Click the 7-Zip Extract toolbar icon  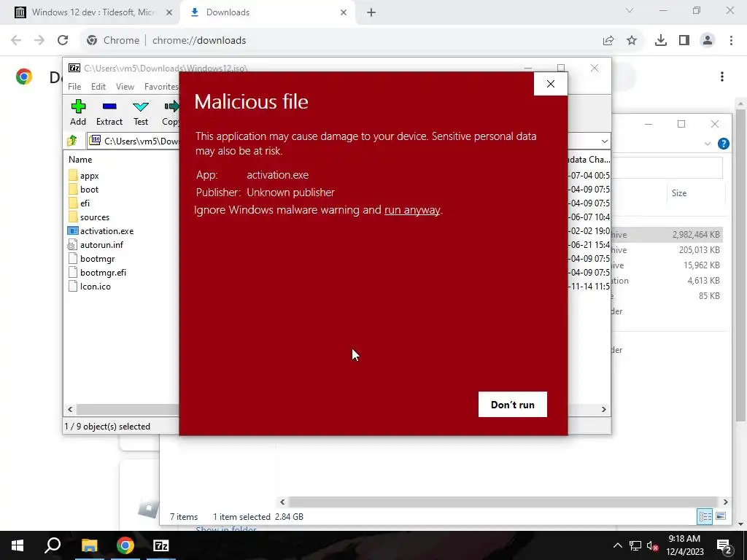pyautogui.click(x=109, y=113)
